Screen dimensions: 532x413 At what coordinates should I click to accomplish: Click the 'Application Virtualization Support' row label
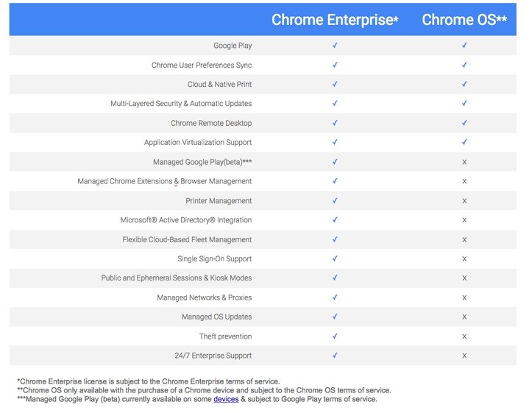click(198, 142)
